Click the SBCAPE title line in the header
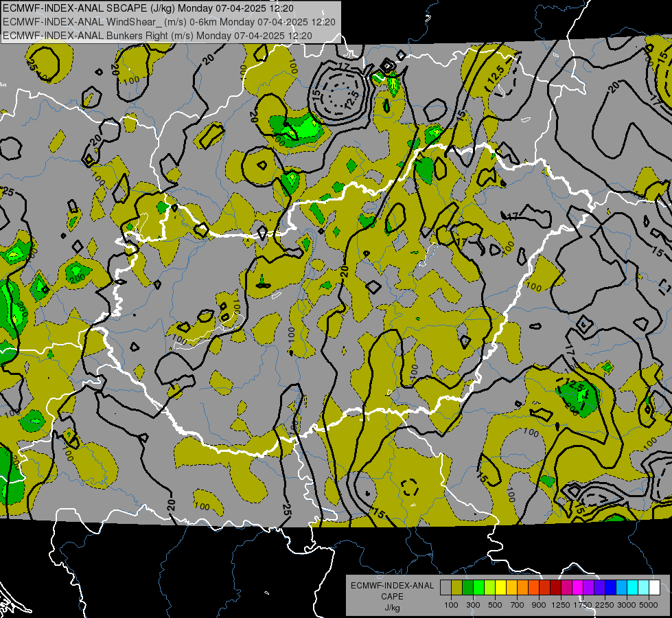The image size is (672, 618). tap(148, 8)
